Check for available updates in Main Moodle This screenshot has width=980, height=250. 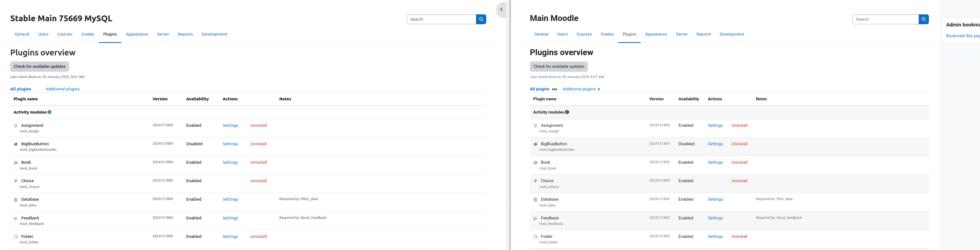click(x=558, y=66)
